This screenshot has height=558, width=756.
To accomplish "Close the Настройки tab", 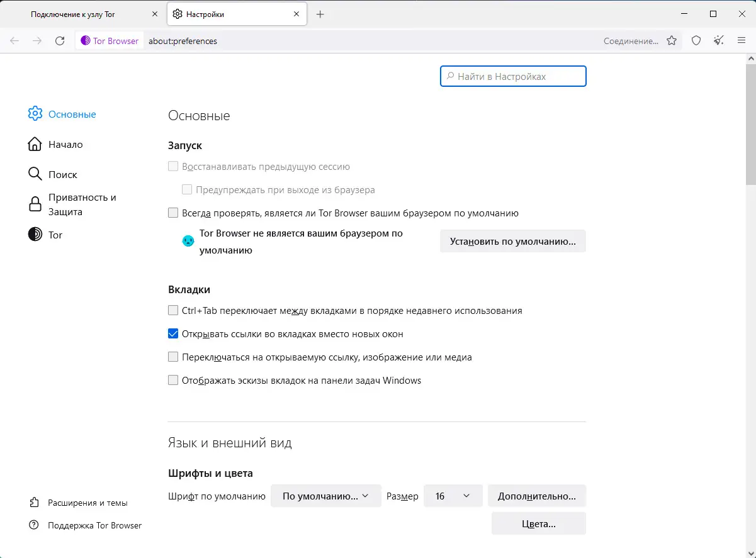I will [295, 14].
